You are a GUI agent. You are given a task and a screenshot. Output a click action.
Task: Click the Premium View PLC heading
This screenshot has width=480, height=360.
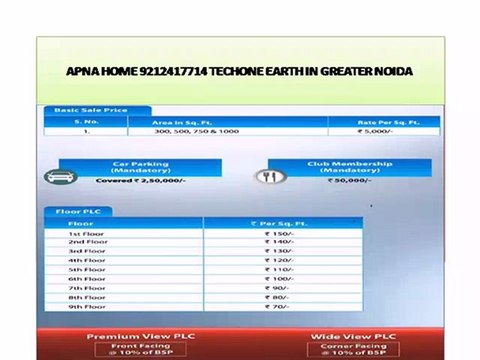click(x=141, y=336)
